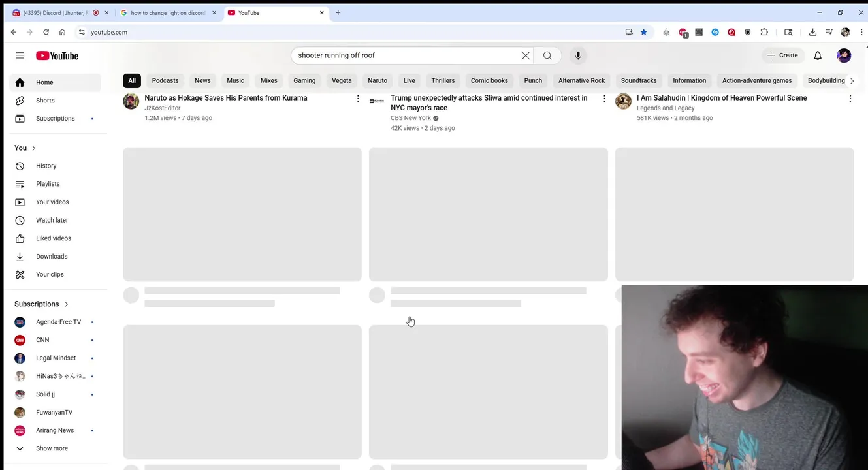Go to Home in the sidebar
Screen dimensions: 868x470
(x=56, y=82)
